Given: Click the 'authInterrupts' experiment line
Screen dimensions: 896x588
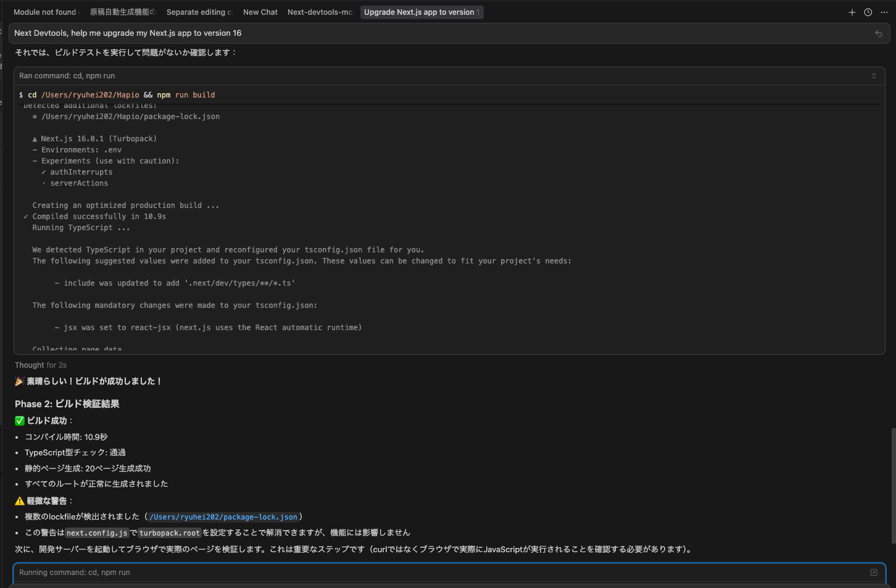Looking at the screenshot, I should (x=77, y=172).
